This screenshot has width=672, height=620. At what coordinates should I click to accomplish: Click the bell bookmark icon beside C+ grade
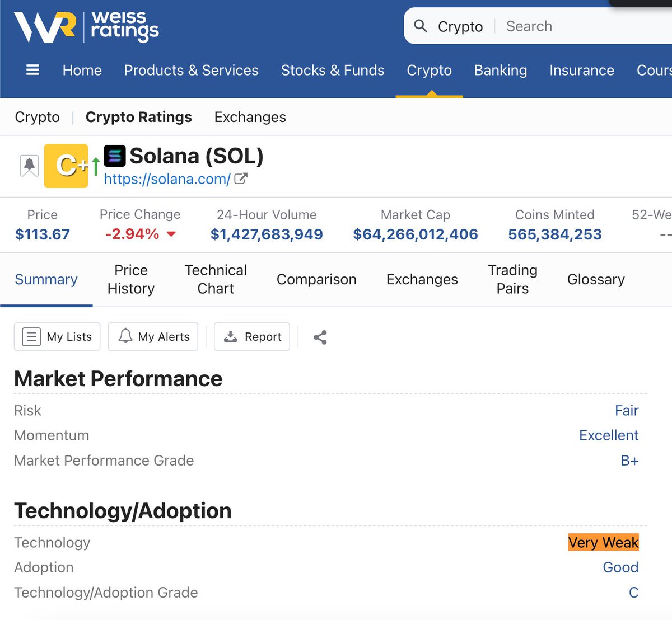[29, 166]
